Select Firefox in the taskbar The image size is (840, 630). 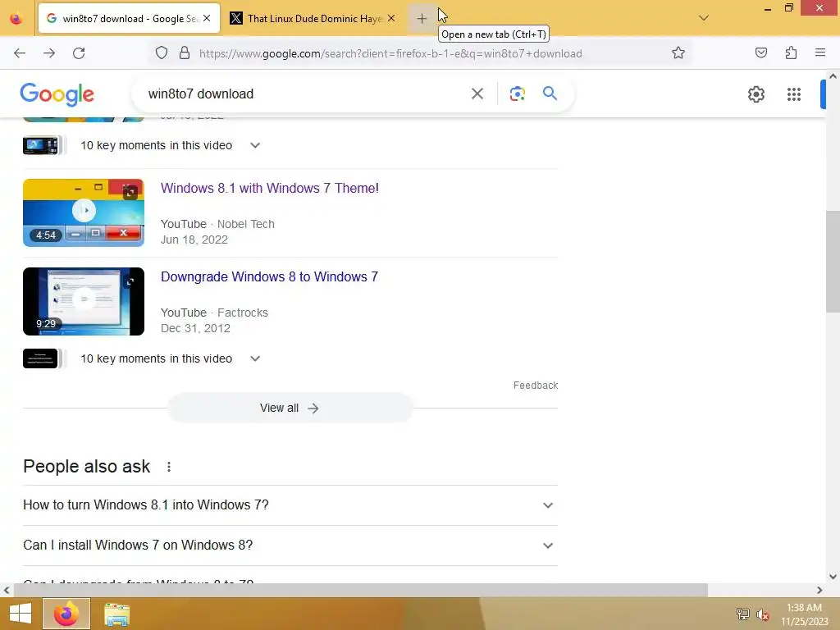(x=66, y=614)
